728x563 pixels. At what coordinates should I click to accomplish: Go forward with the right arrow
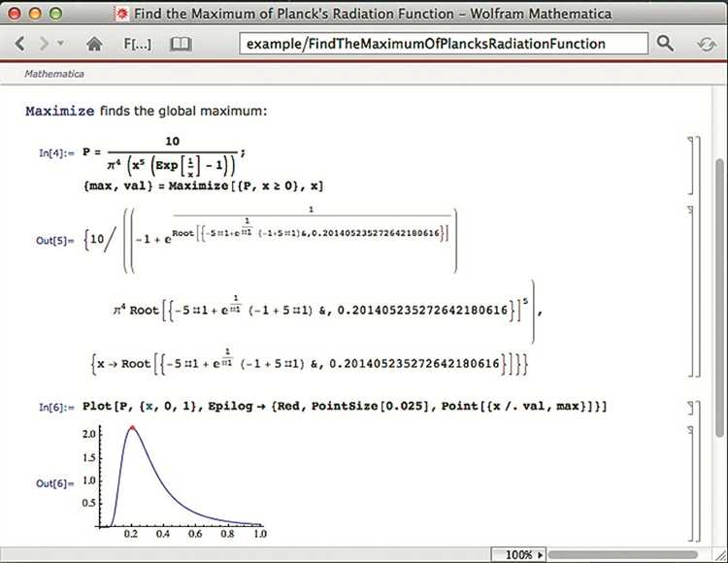tap(44, 44)
